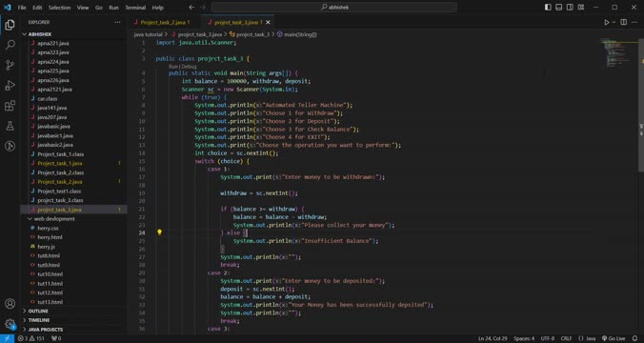
Task: Open Project_task_1.java in explorer
Action: click(60, 164)
